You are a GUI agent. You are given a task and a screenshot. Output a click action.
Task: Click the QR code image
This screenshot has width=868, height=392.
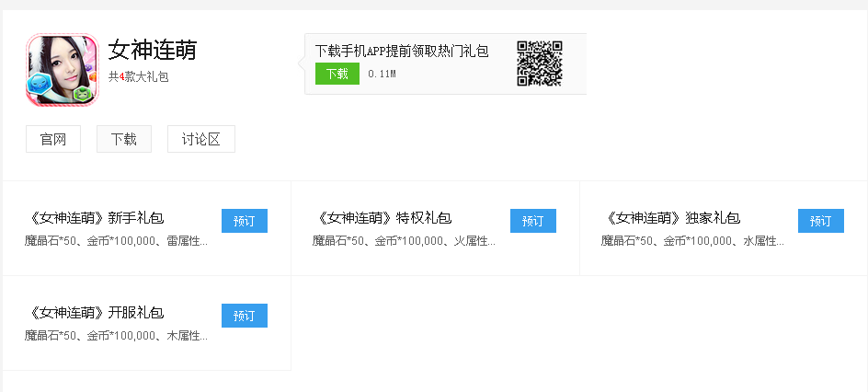[539, 63]
